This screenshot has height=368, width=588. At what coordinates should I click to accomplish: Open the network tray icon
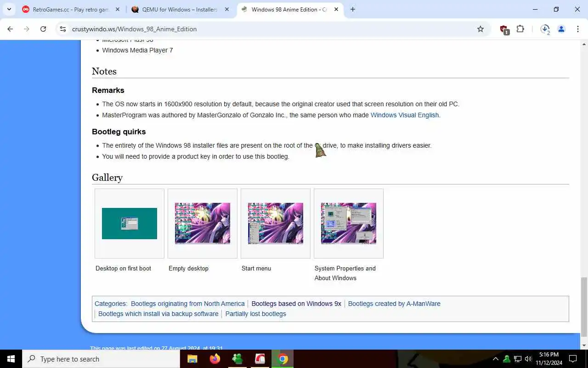[x=518, y=359]
